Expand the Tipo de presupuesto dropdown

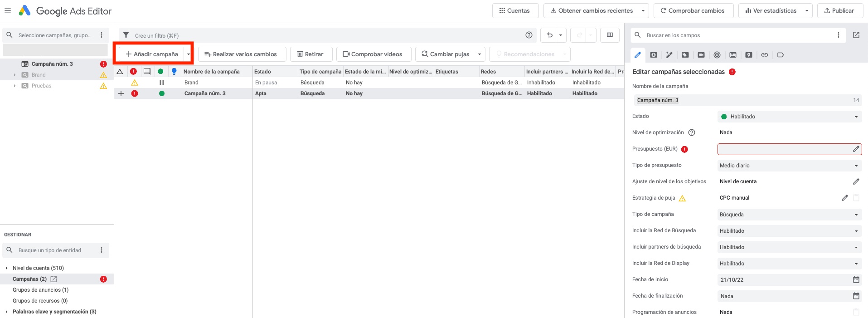[789, 166]
